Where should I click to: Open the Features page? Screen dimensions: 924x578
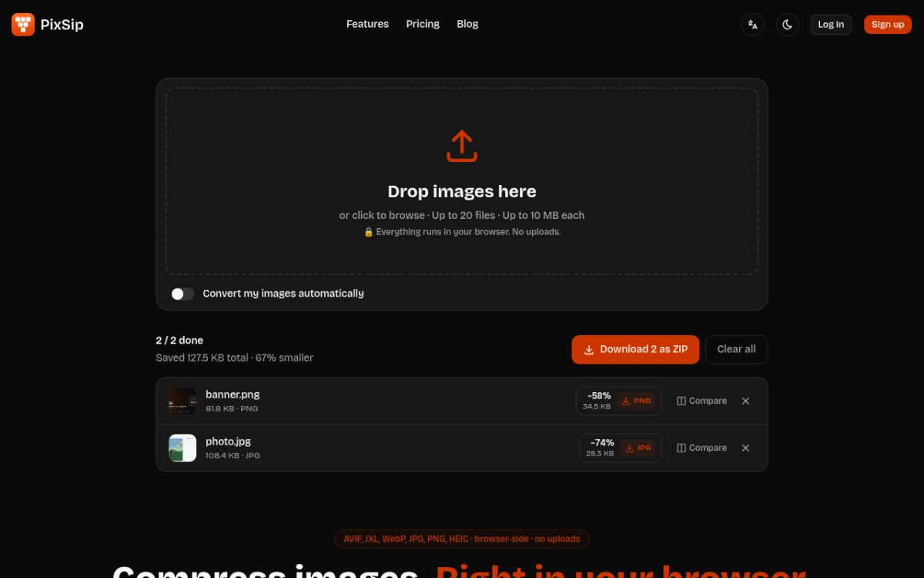point(367,24)
